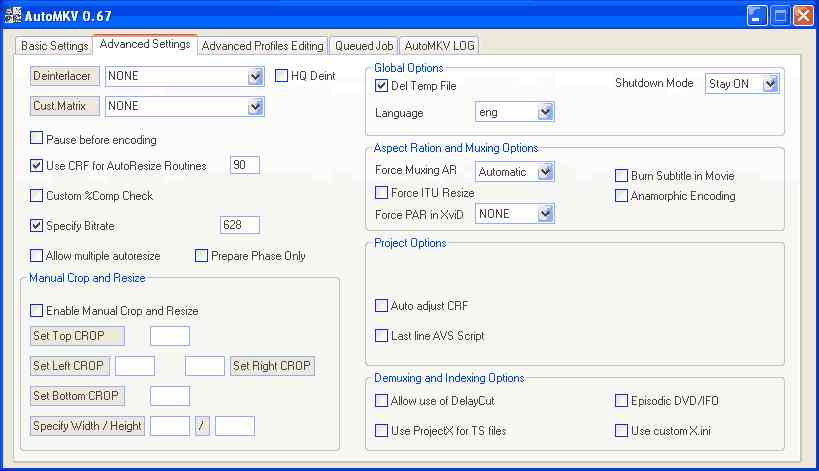Screen dimensions: 819x471
Task: Open the Advanced Profiles Editing tab
Action: pyautogui.click(x=263, y=46)
